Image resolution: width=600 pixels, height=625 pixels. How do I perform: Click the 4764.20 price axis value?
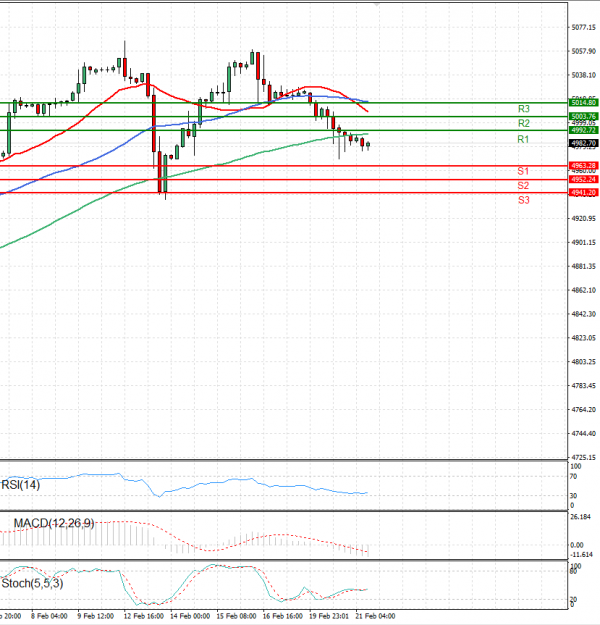(584, 410)
